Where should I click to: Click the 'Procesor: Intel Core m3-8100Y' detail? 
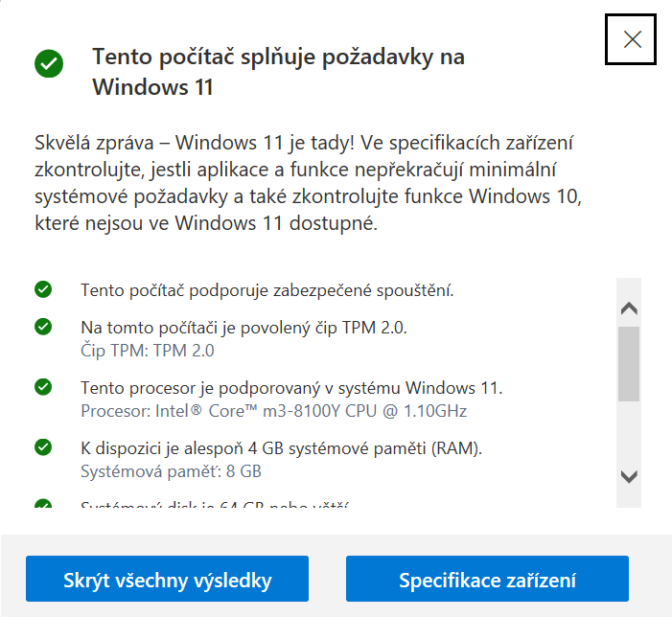point(273,411)
